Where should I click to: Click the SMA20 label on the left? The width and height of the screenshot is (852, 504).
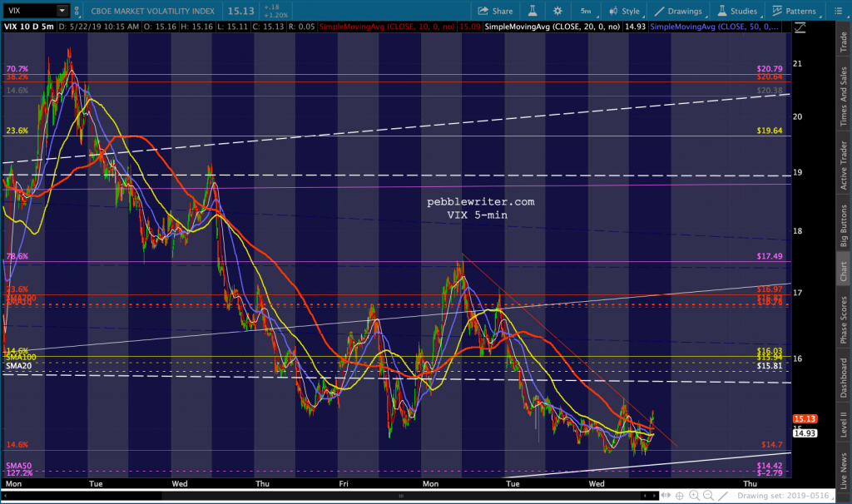[x=18, y=365]
